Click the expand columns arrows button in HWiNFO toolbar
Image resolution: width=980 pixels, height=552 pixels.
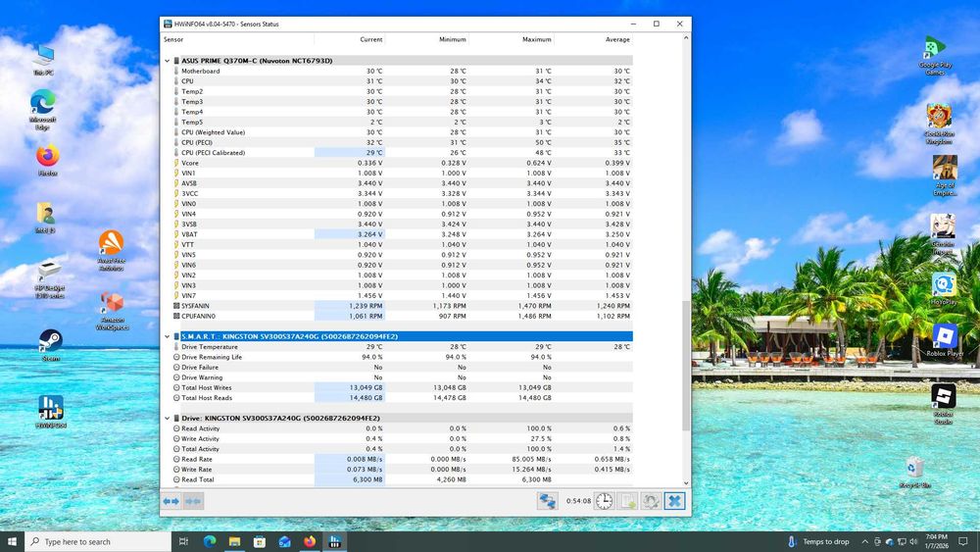tap(171, 501)
